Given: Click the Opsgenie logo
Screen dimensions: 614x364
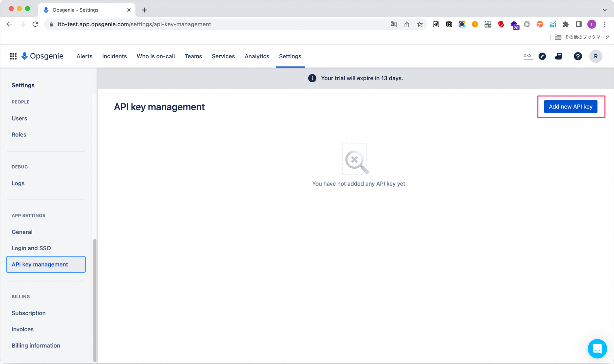Looking at the screenshot, I should click(42, 56).
